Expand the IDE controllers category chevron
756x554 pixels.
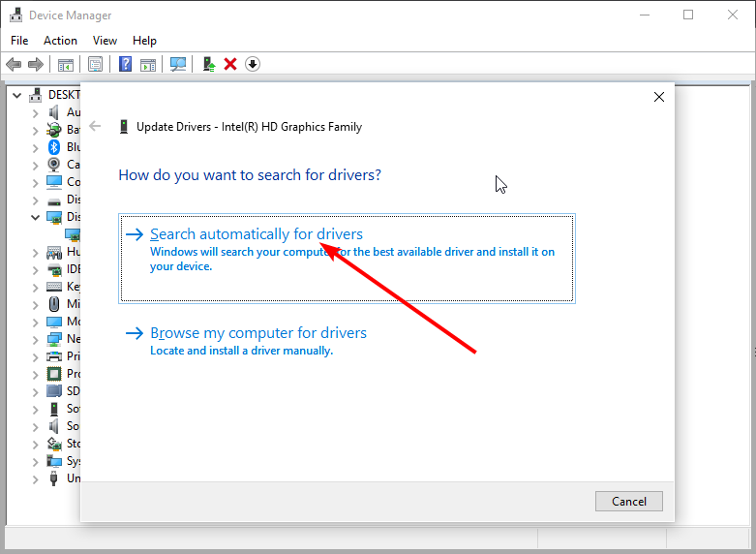(x=35, y=270)
